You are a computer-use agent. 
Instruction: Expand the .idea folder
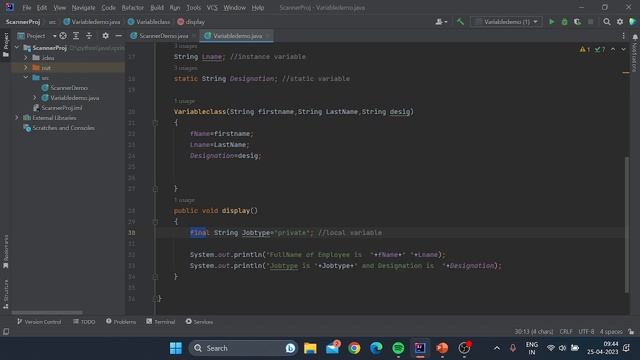coord(26,58)
